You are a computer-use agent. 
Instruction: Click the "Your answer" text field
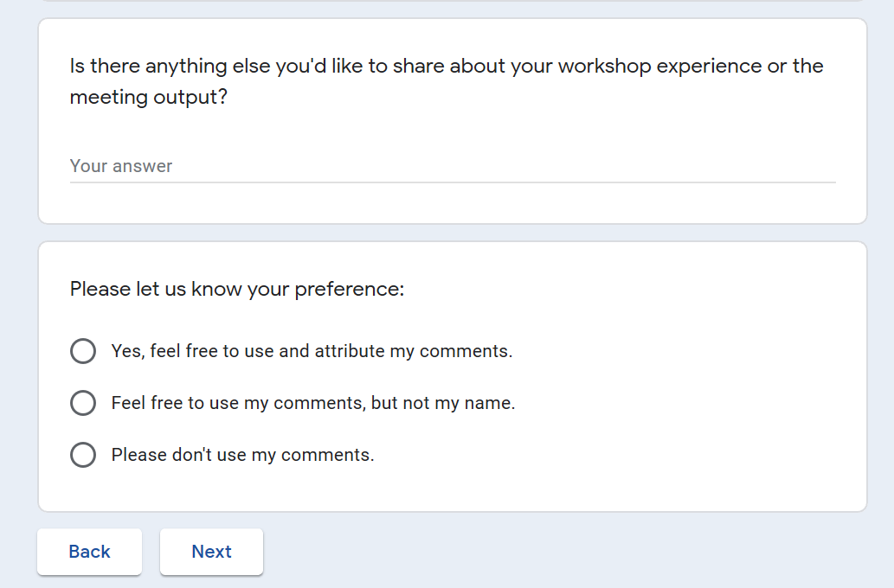(452, 166)
